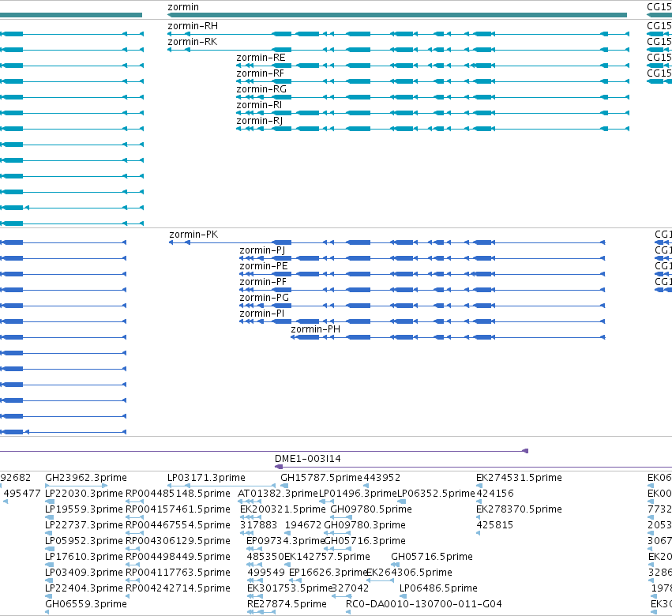Click the 425815 feature label

click(x=495, y=525)
